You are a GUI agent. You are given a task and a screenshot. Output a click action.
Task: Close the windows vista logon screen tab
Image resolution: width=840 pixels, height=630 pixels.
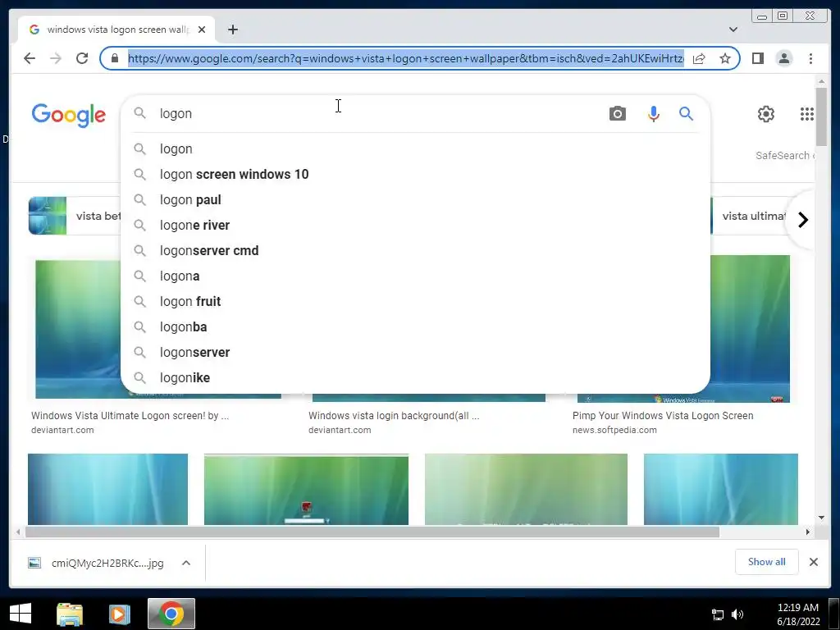202,30
